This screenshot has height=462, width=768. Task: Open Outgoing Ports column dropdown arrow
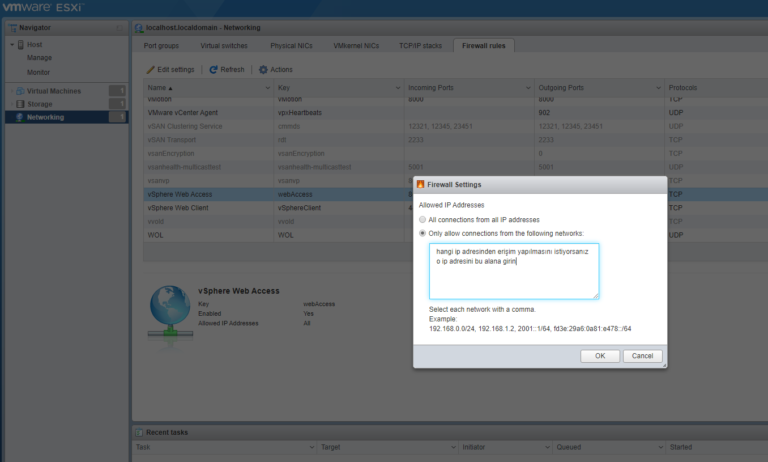[658, 88]
